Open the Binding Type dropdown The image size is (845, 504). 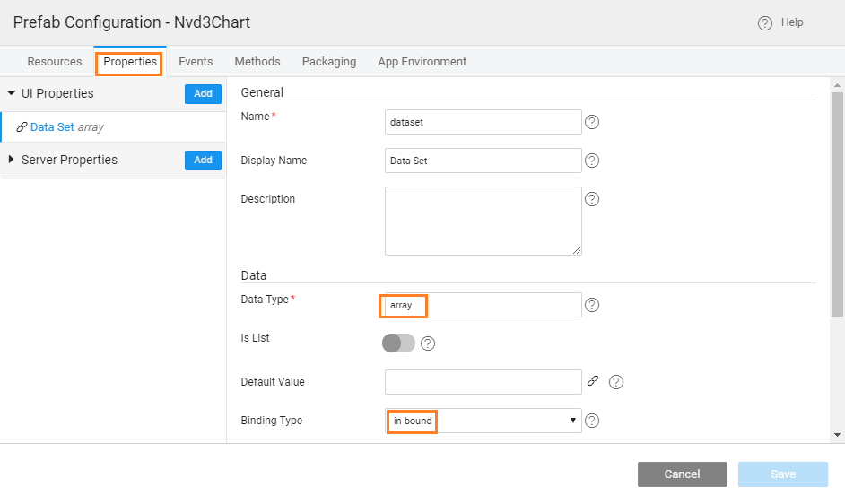[x=483, y=421]
